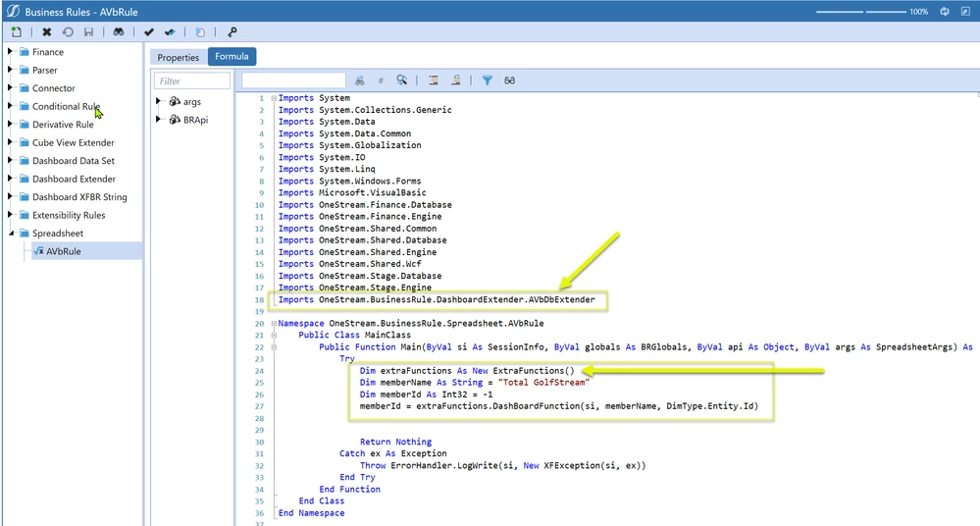Image resolution: width=980 pixels, height=526 pixels.
Task: Expand the Derivative Rule folder arrow
Action: [10, 124]
